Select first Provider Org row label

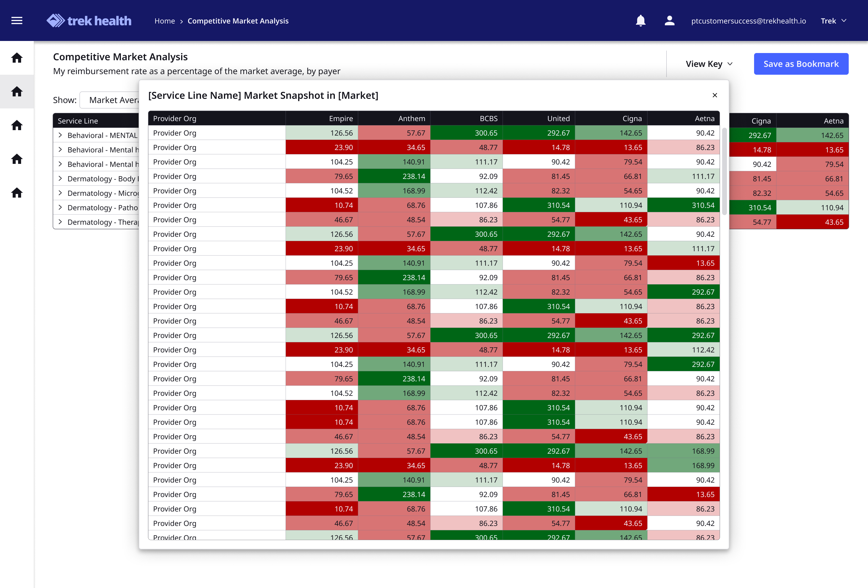[175, 133]
